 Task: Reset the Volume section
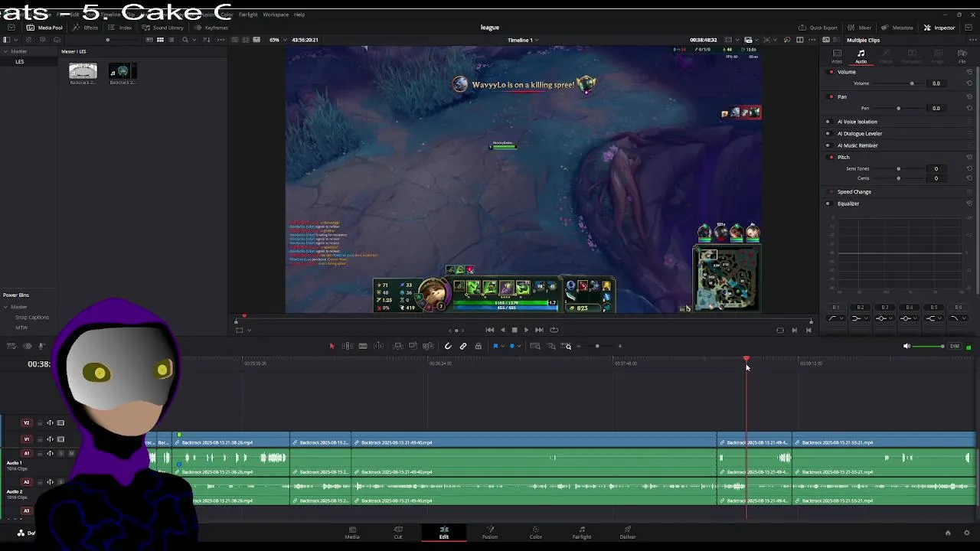(x=969, y=72)
